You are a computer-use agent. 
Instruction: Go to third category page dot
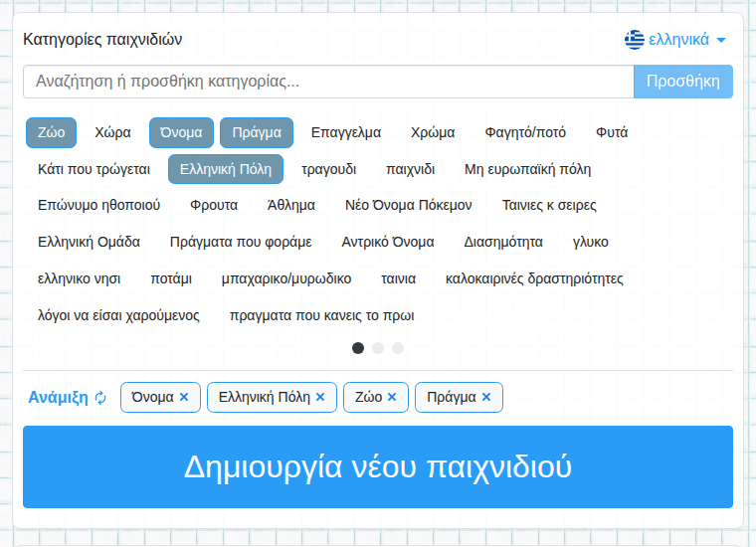point(398,348)
